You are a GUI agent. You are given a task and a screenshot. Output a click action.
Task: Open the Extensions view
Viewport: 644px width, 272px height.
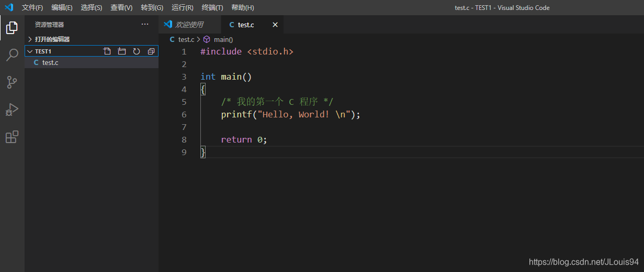[12, 137]
